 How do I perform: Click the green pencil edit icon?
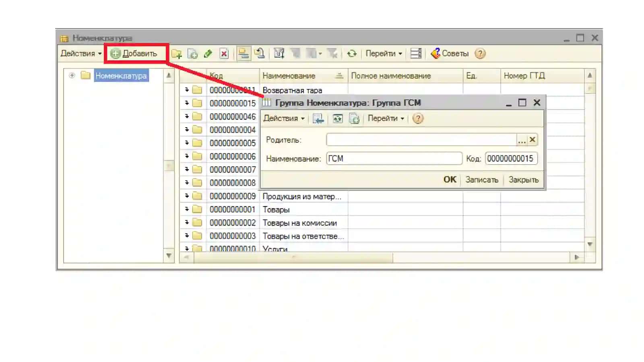(x=208, y=54)
